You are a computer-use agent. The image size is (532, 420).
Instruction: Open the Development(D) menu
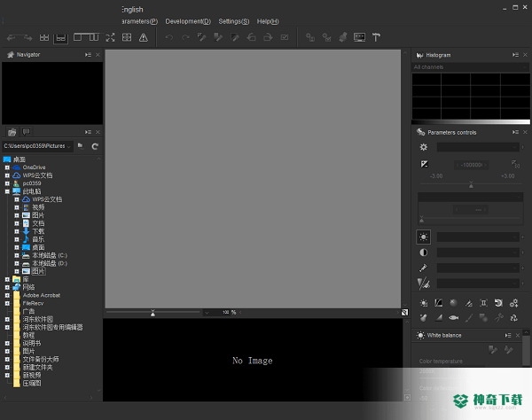pyautogui.click(x=188, y=21)
